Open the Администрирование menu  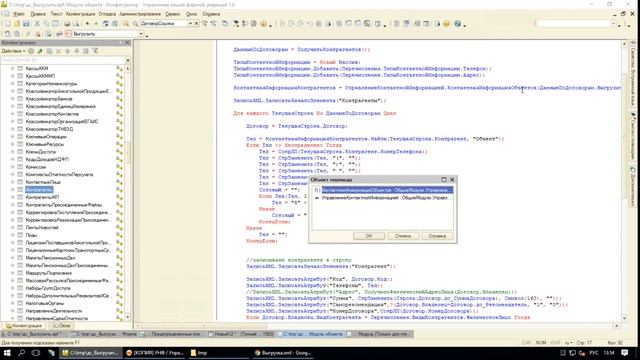(140, 14)
